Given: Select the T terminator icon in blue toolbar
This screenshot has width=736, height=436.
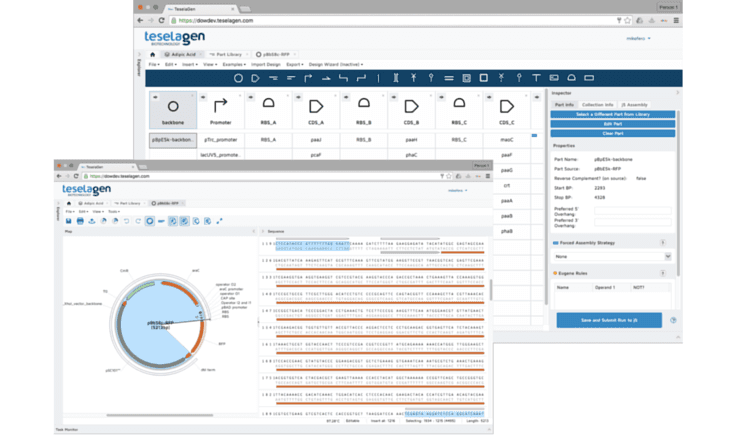Looking at the screenshot, I should pyautogui.click(x=536, y=78).
